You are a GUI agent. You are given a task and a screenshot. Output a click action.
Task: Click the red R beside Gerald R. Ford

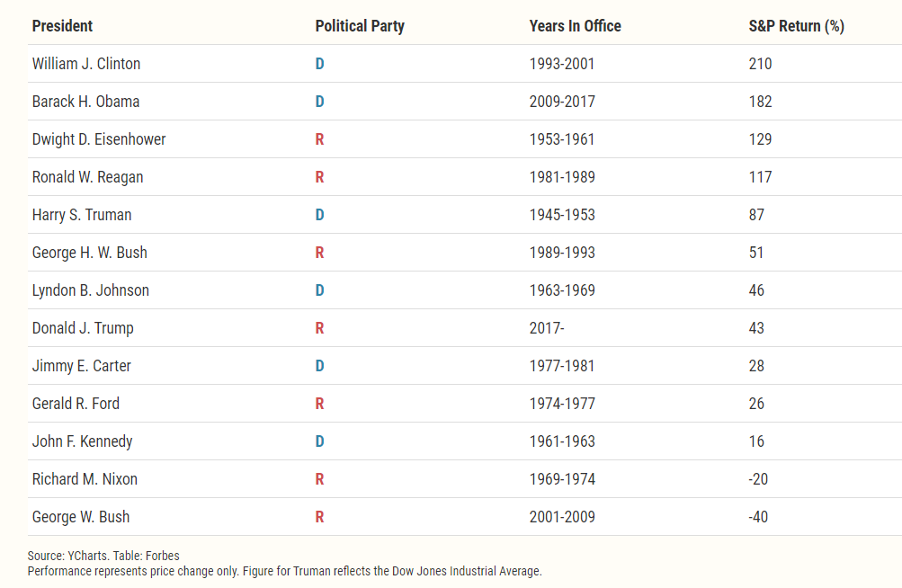tap(320, 404)
